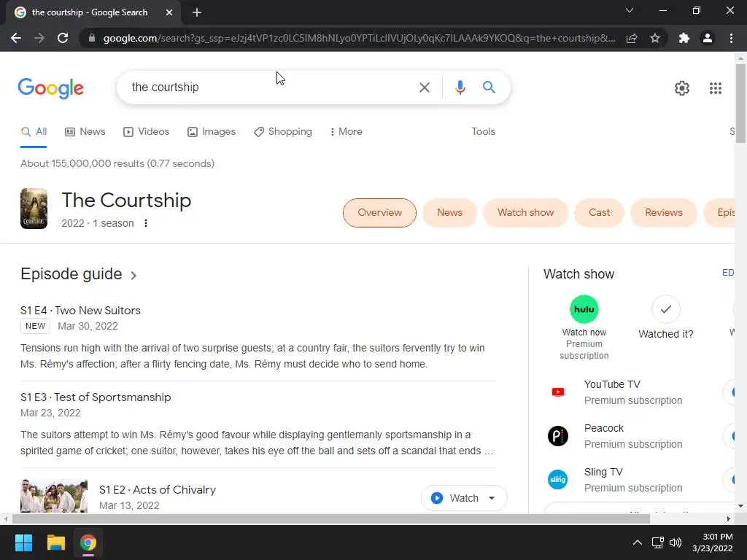747x560 pixels.
Task: Open episode S1 E2 Acts of Chivalry
Action: [158, 490]
